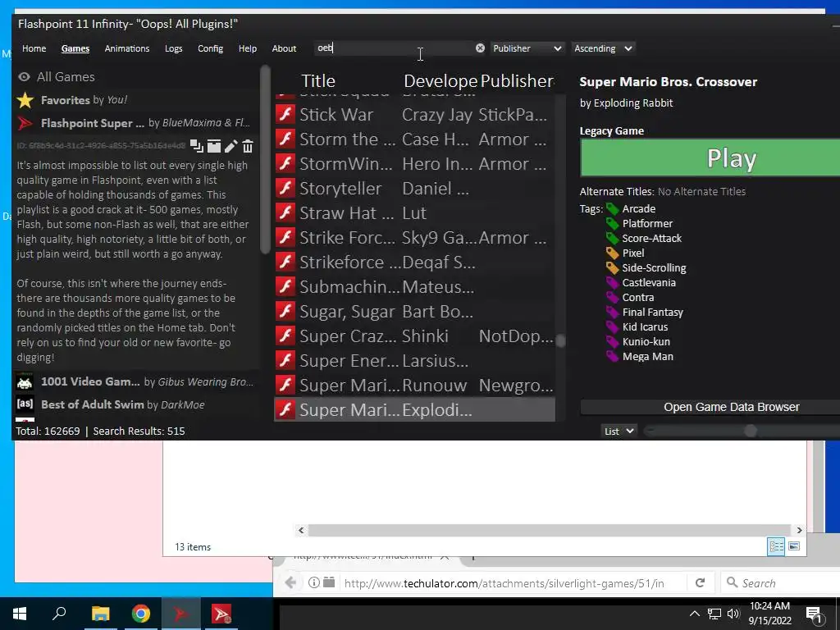Click the All Games eye icon
This screenshot has height=630, width=840.
click(x=24, y=77)
